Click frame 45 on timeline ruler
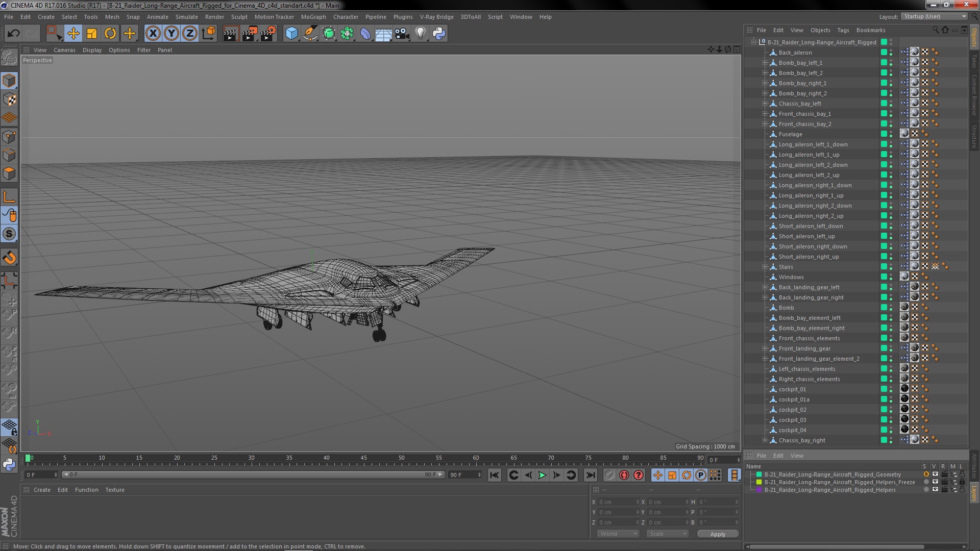 point(363,458)
